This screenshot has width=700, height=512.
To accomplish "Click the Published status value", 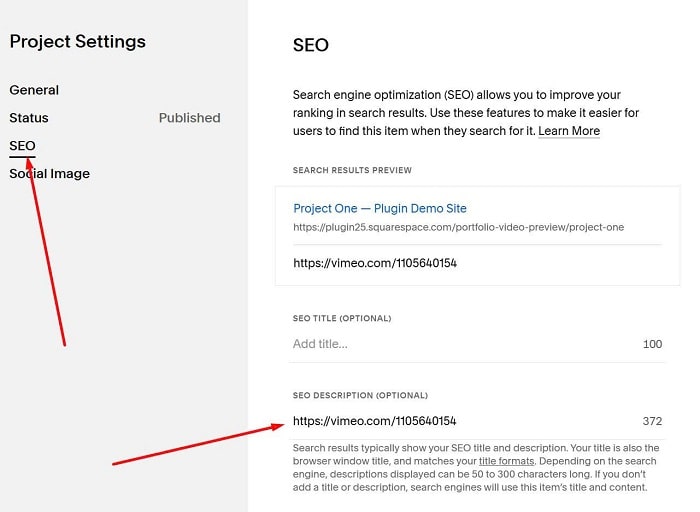I will [x=189, y=118].
